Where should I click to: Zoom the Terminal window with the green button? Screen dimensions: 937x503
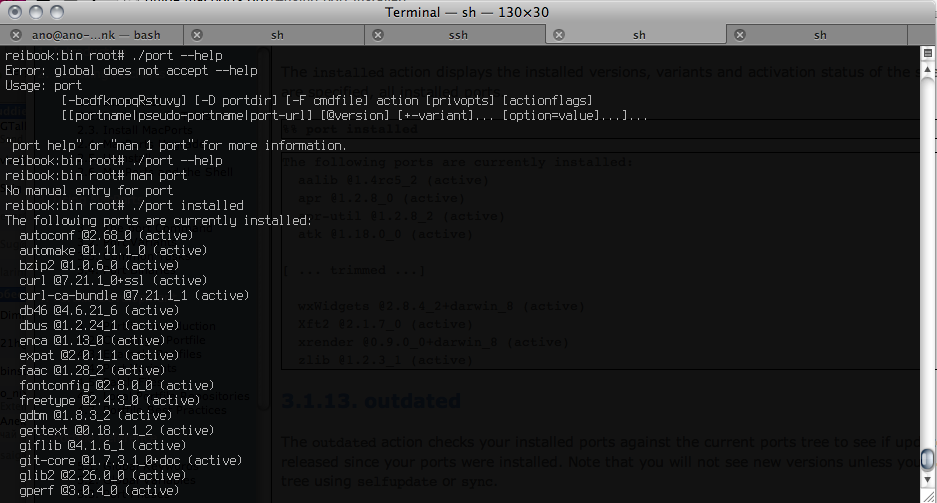[57, 12]
